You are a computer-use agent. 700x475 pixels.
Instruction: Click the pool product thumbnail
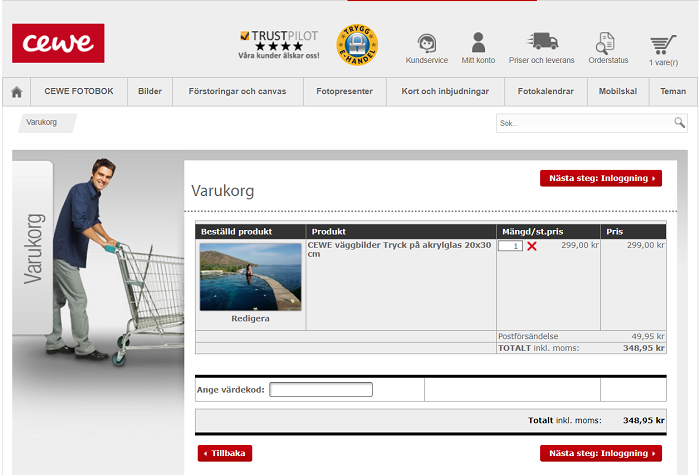(250, 276)
